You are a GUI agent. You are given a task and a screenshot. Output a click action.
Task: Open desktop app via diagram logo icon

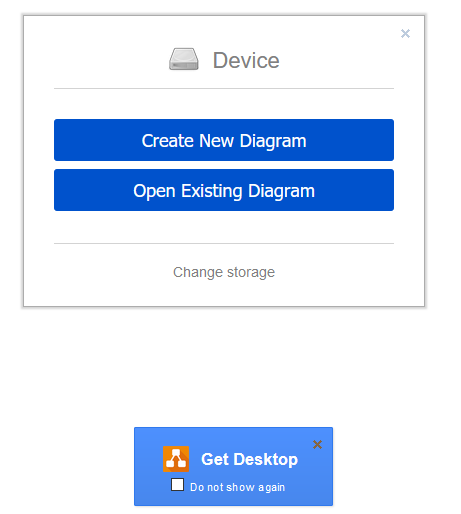point(176,459)
